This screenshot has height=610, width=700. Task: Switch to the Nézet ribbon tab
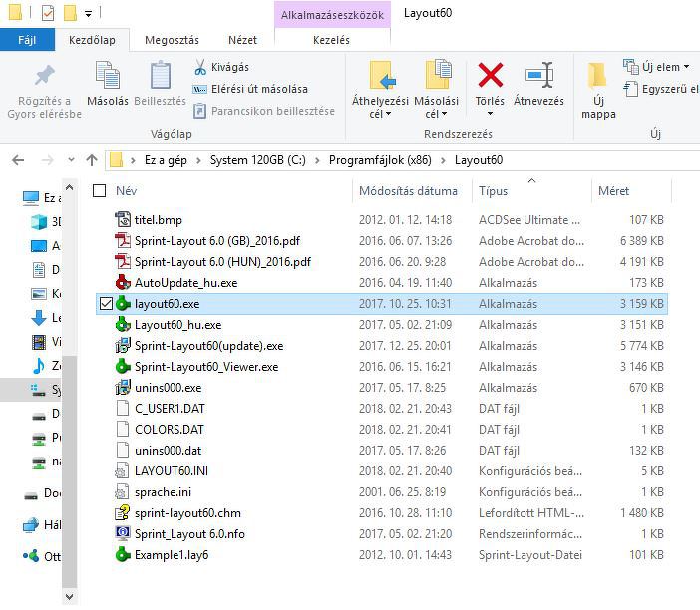coord(243,40)
